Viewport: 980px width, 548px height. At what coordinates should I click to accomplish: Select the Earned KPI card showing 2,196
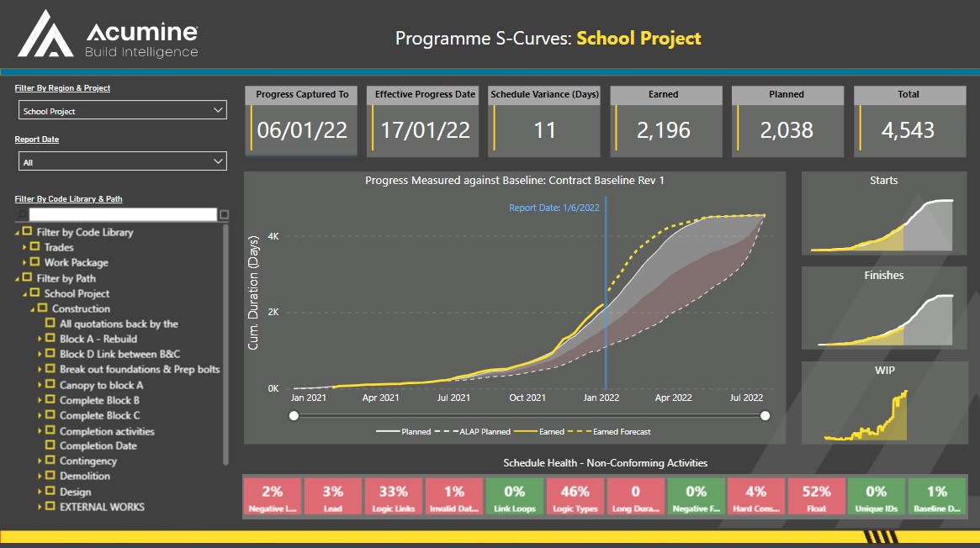(665, 122)
